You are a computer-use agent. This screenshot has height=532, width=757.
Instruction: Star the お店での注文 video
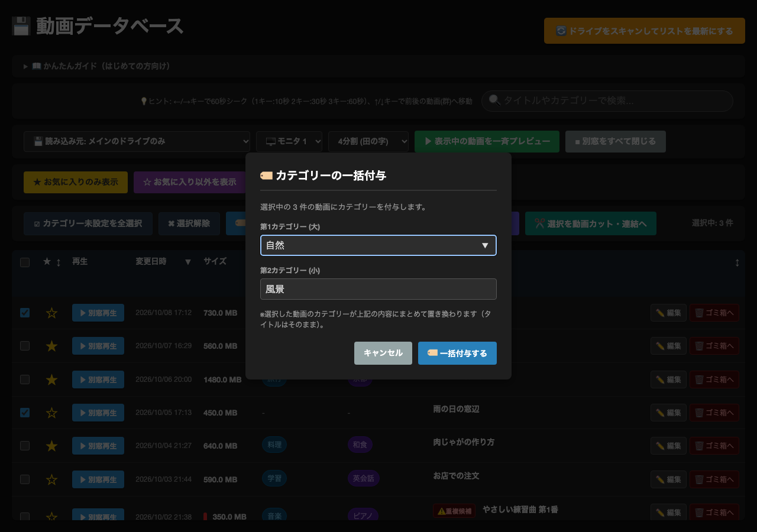(x=51, y=479)
